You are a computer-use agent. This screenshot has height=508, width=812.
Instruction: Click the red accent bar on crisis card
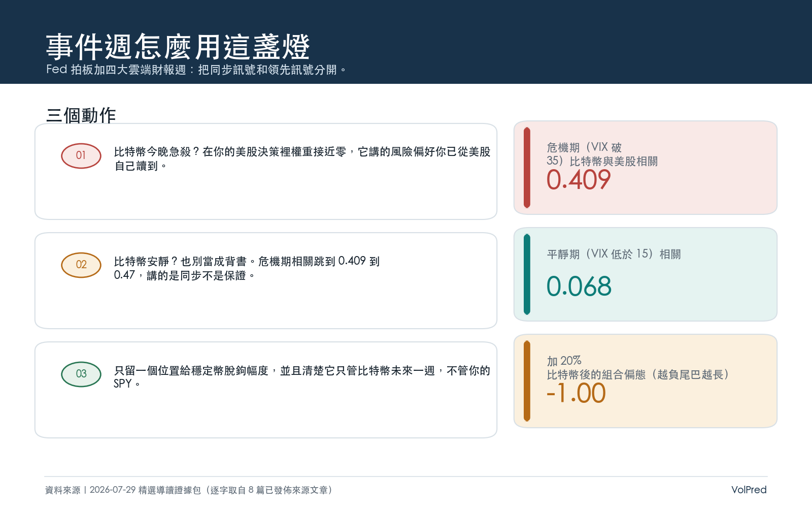(x=527, y=168)
